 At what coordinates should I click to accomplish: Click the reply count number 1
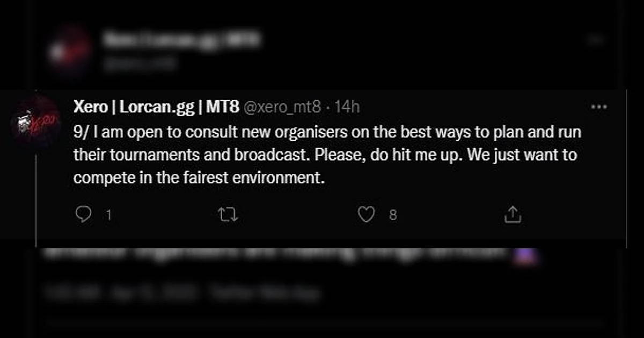(108, 216)
